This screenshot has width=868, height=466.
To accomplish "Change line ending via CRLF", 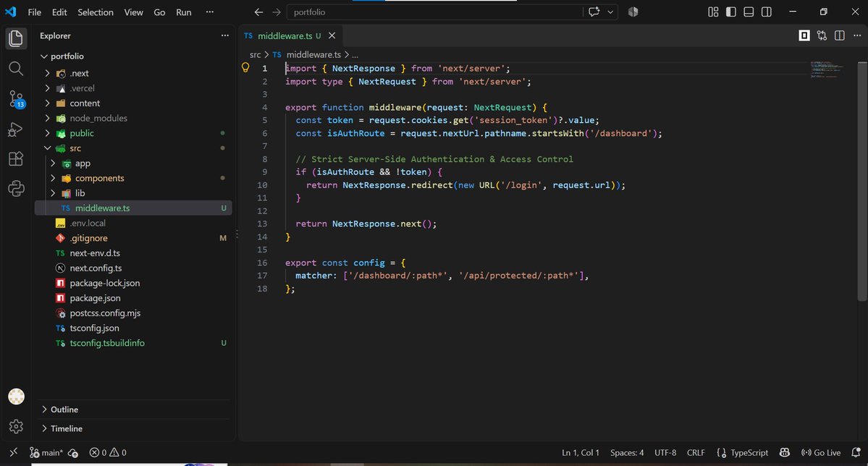I will (x=696, y=452).
